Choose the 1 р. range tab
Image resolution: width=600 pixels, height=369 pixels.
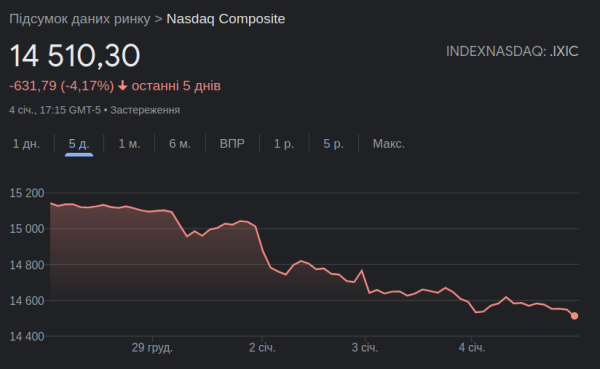point(284,144)
